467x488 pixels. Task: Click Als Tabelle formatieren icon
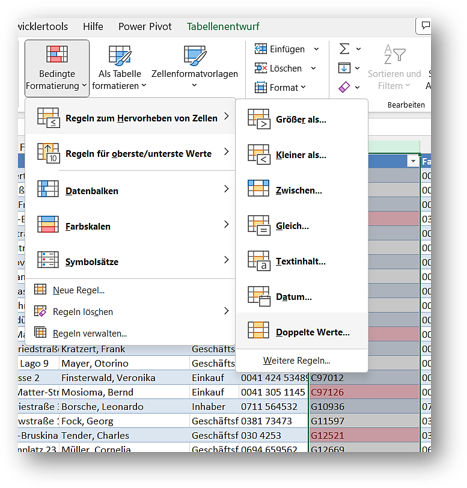pyautogui.click(x=119, y=55)
